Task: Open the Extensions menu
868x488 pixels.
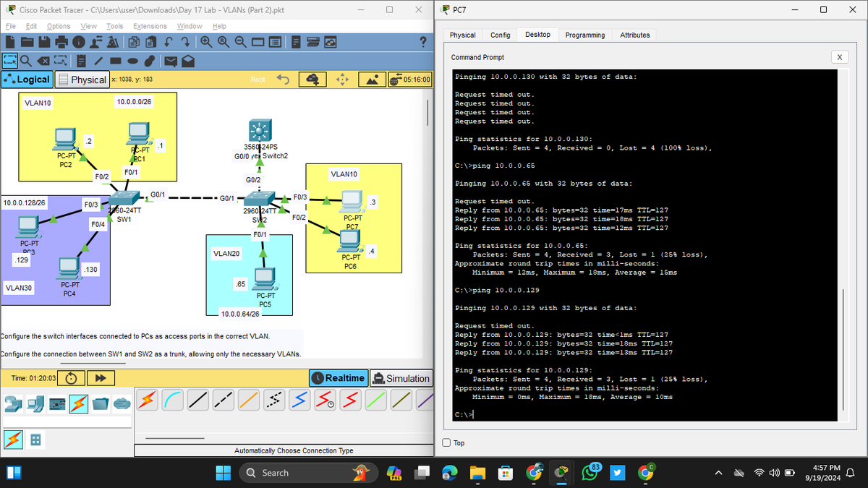Action: coord(150,26)
